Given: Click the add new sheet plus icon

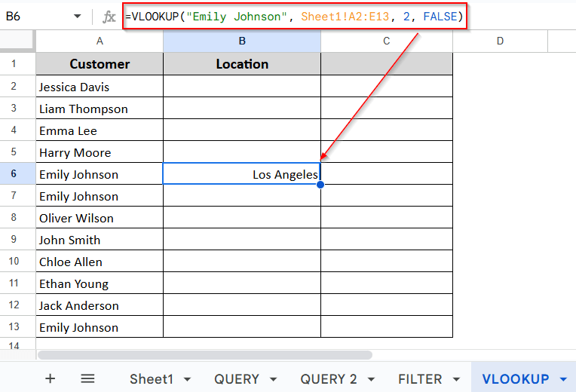Looking at the screenshot, I should [x=51, y=378].
